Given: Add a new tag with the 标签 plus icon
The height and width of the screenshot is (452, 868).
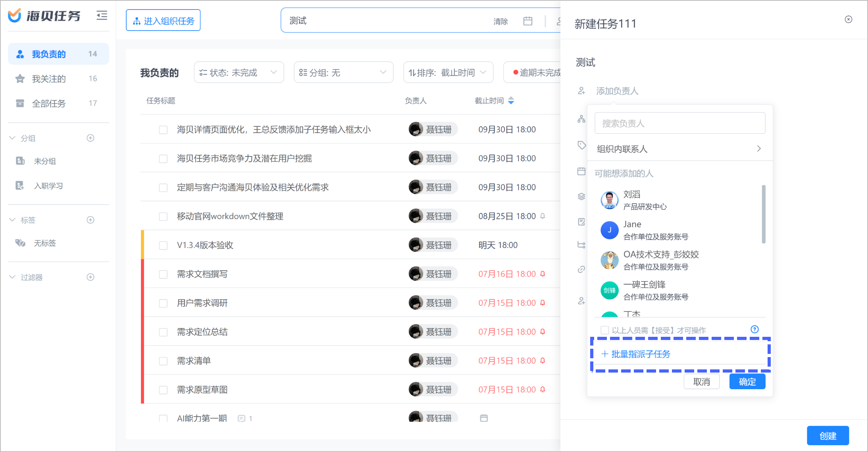Looking at the screenshot, I should [x=90, y=220].
